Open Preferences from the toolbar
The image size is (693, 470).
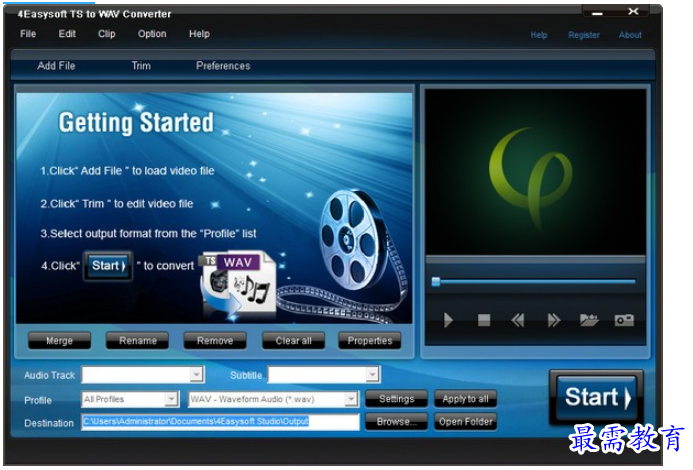[x=223, y=66]
